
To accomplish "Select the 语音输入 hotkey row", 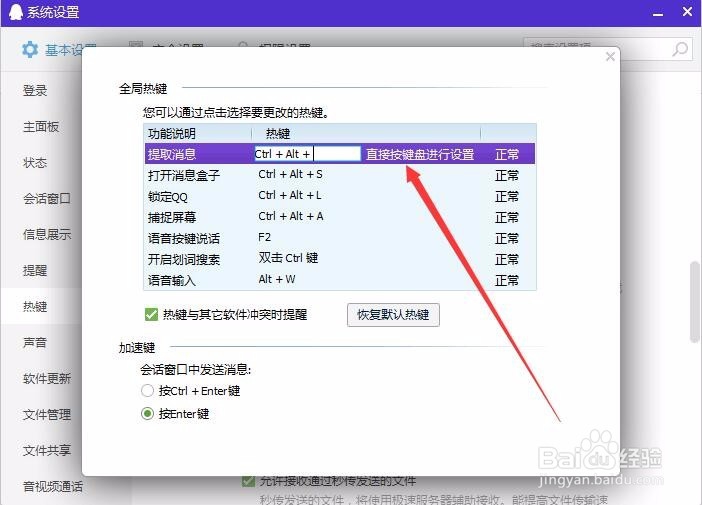I will coord(340,280).
